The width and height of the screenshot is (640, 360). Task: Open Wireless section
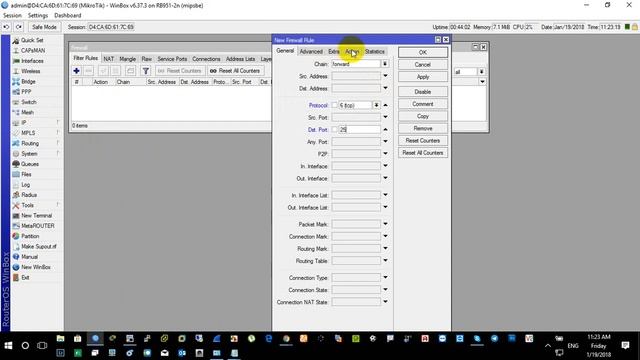[x=31, y=71]
